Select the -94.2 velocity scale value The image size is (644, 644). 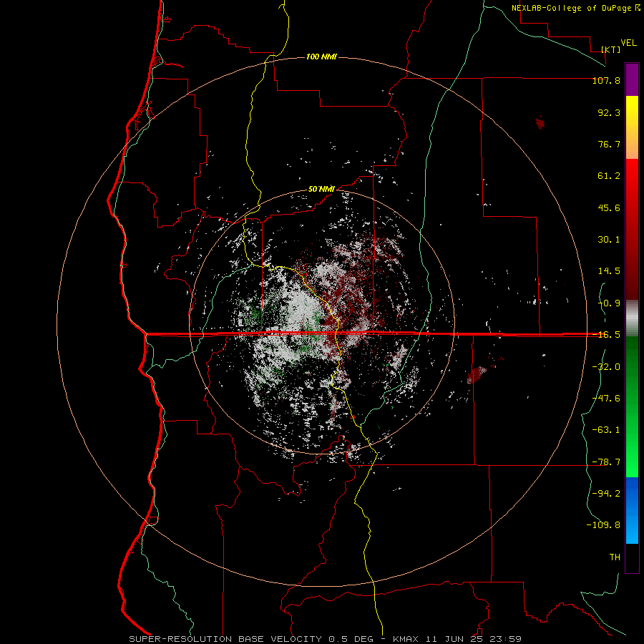pos(606,493)
